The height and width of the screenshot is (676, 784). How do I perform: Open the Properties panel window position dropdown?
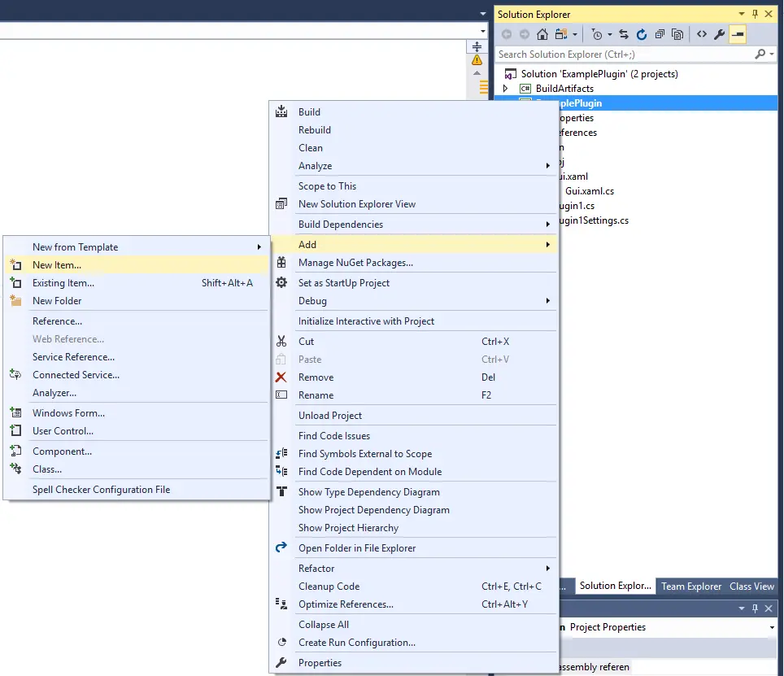pos(742,608)
